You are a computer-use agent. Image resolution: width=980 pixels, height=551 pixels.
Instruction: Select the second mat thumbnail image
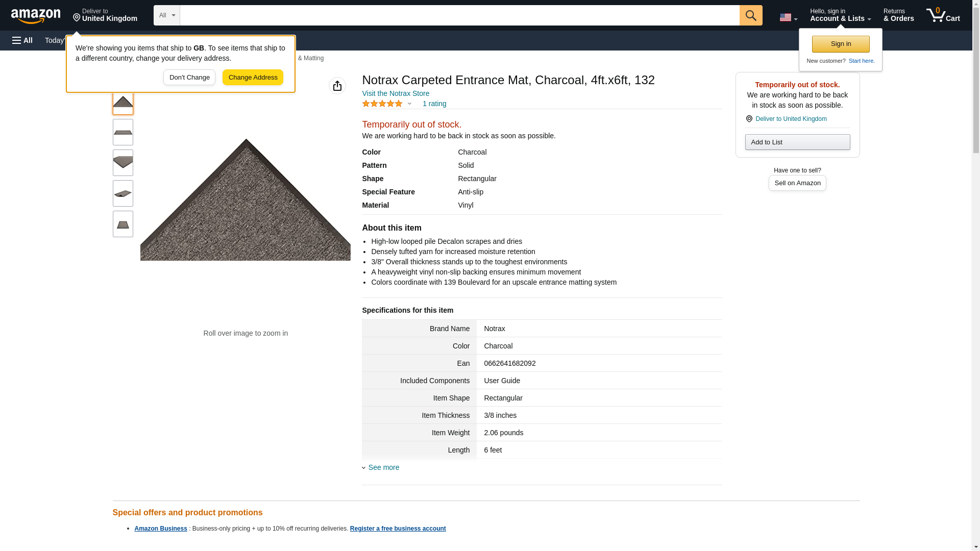122,132
